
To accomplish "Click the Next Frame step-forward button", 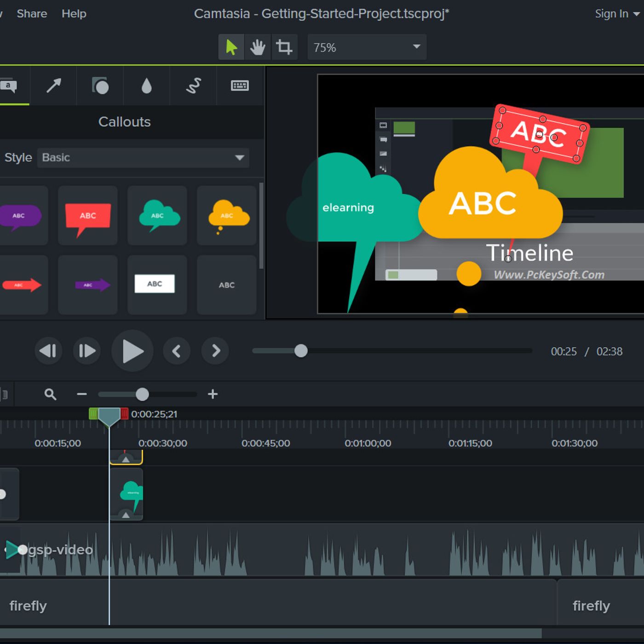I will click(87, 351).
